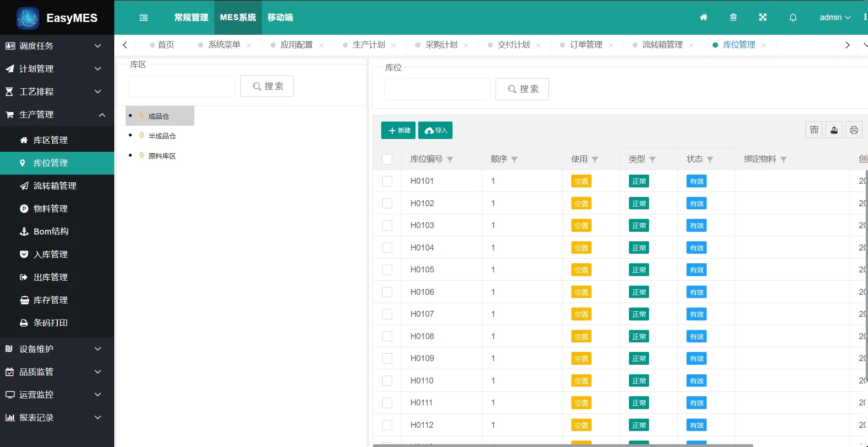Open notifications via the bell icon
The image size is (868, 447).
pos(793,17)
